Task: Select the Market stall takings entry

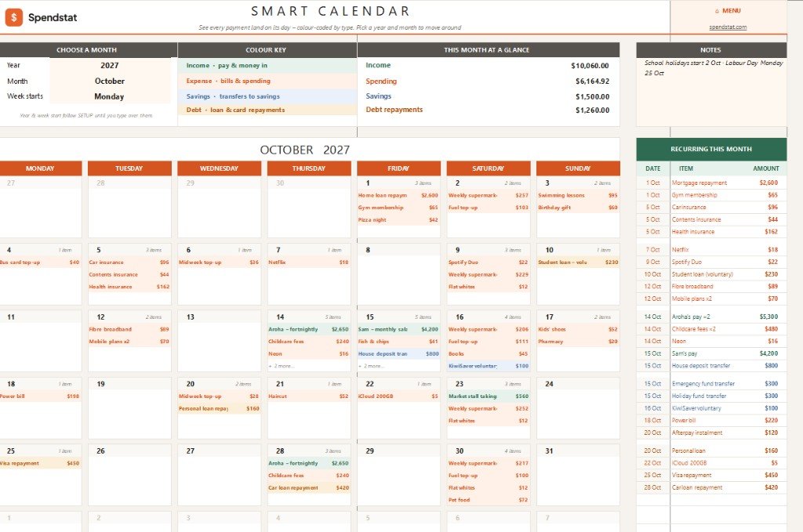Action: pyautogui.click(x=488, y=396)
